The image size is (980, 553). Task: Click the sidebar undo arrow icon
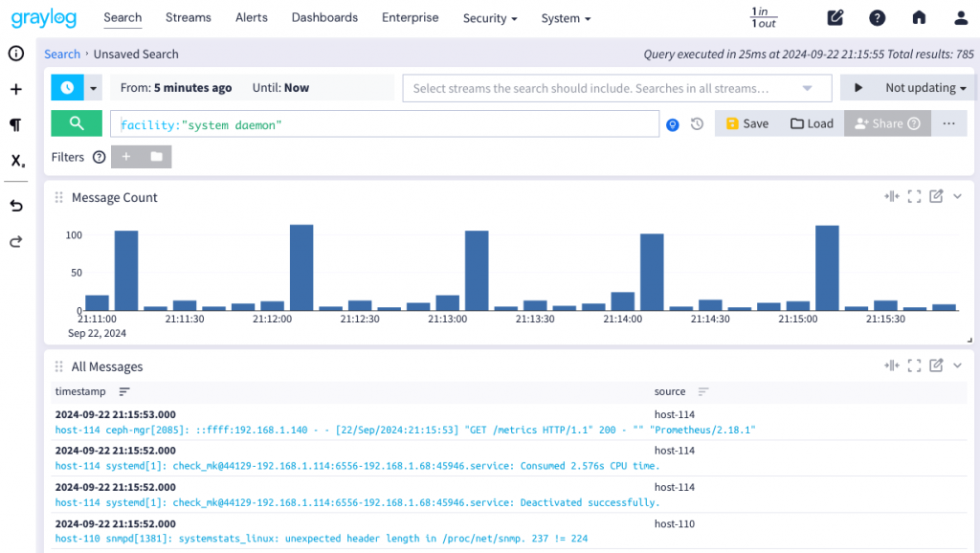[16, 206]
